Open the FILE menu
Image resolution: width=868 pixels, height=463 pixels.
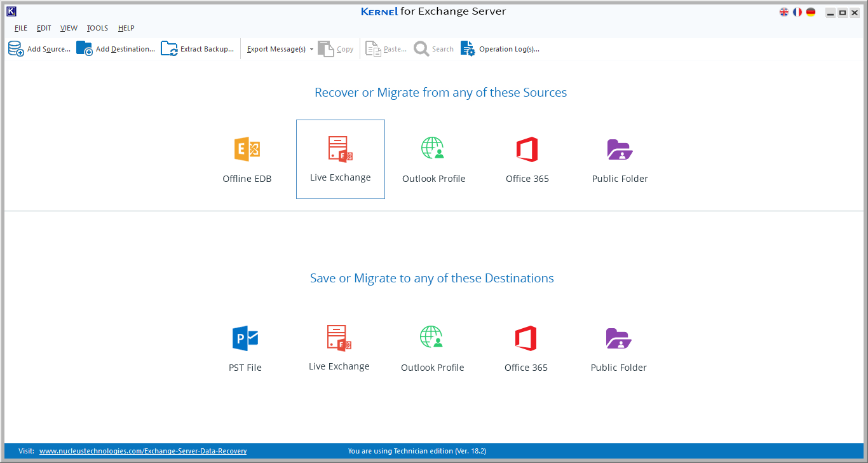click(21, 28)
